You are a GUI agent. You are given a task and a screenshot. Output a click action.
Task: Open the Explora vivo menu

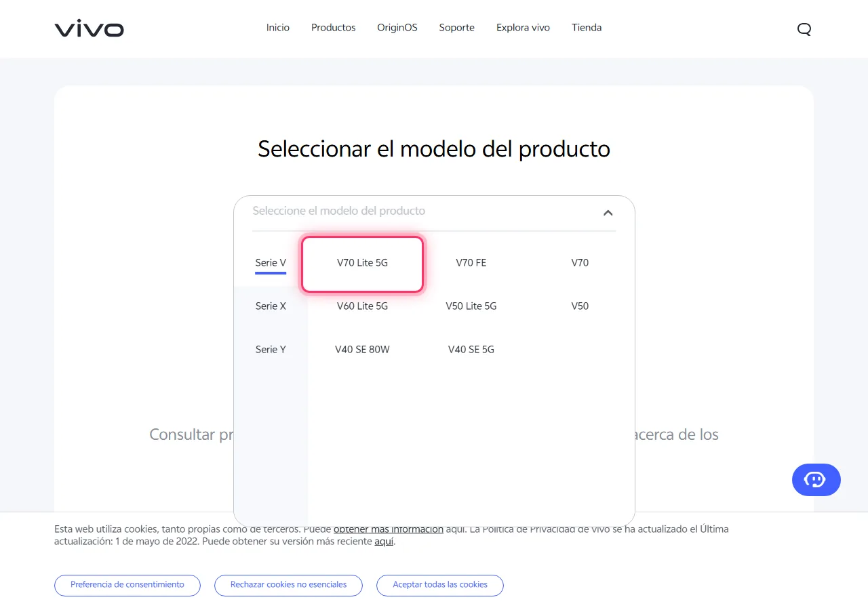coord(523,28)
